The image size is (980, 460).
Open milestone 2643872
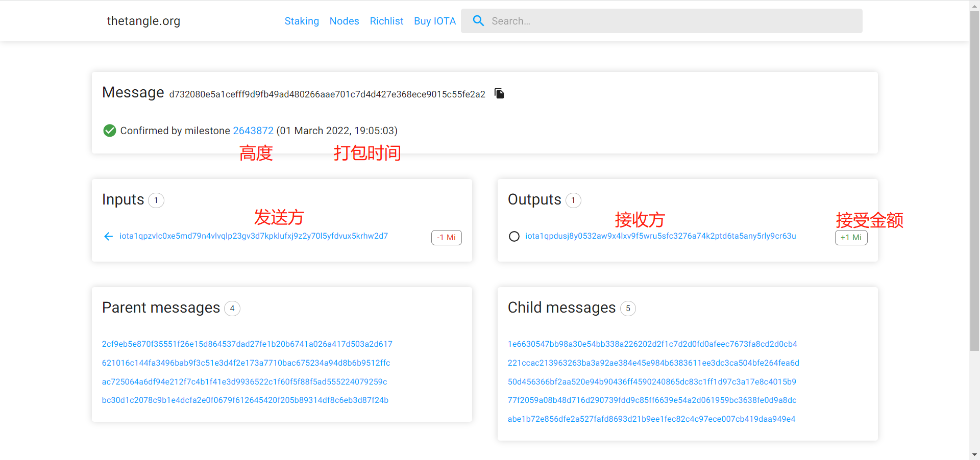[x=253, y=131]
